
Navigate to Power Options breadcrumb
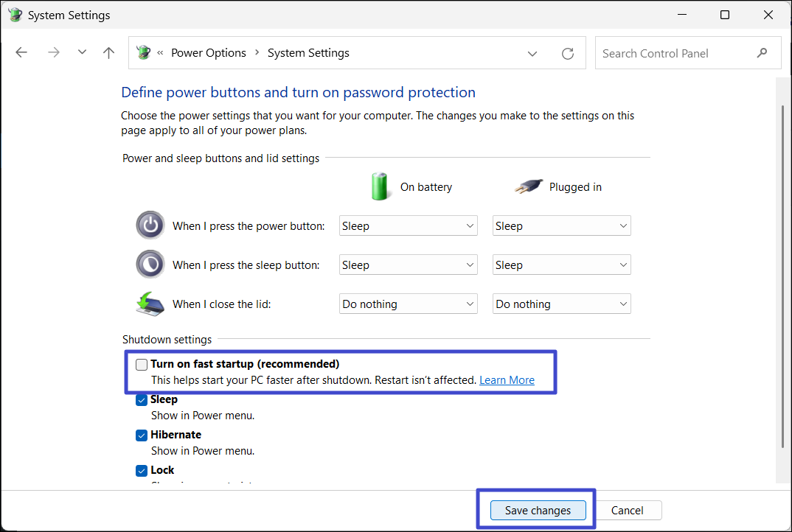[x=209, y=53]
